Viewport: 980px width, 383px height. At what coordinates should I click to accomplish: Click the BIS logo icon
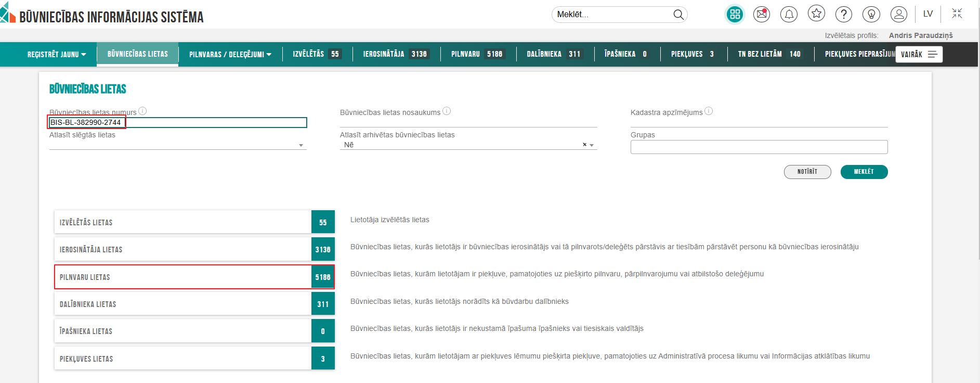tap(7, 14)
